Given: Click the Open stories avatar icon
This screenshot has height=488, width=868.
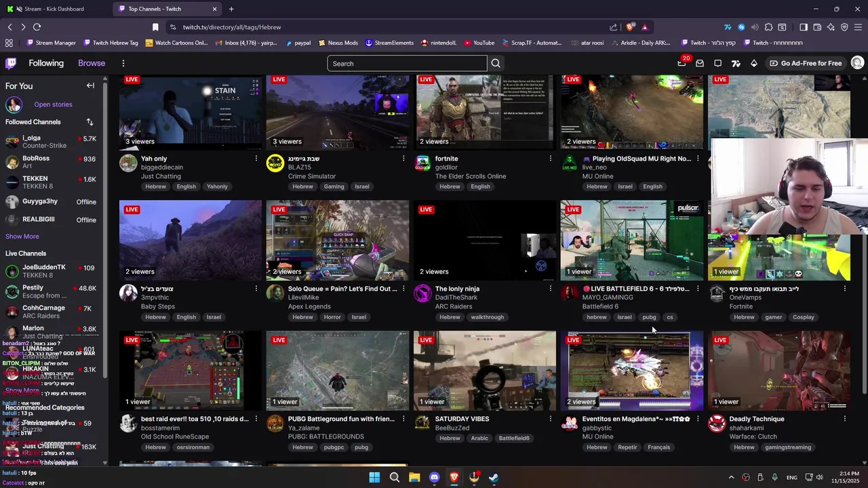Looking at the screenshot, I should tap(14, 104).
